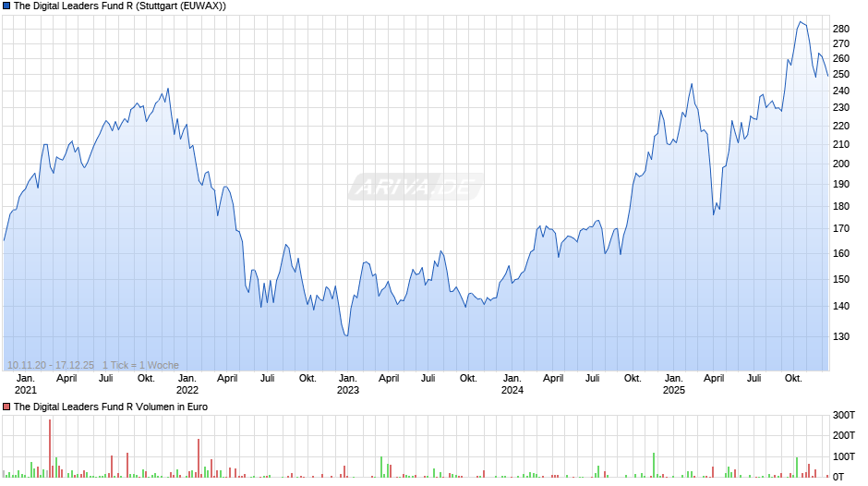Click the 'Jan. 2022' time axis label

[x=187, y=384]
